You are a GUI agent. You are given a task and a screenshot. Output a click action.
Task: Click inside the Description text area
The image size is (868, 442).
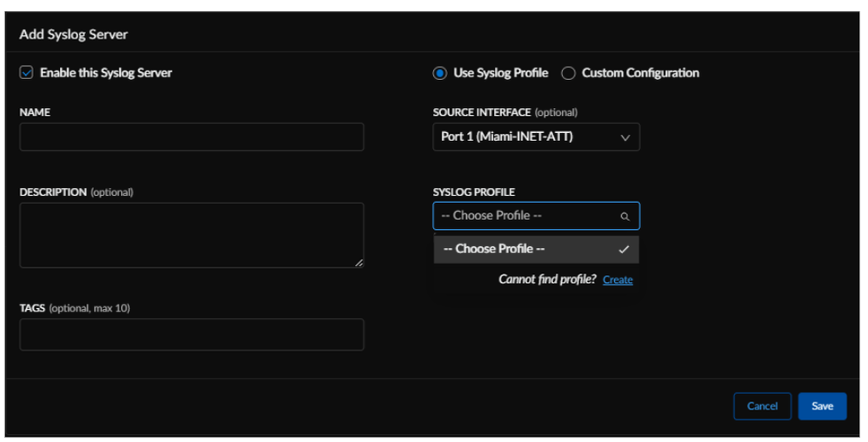pyautogui.click(x=191, y=235)
